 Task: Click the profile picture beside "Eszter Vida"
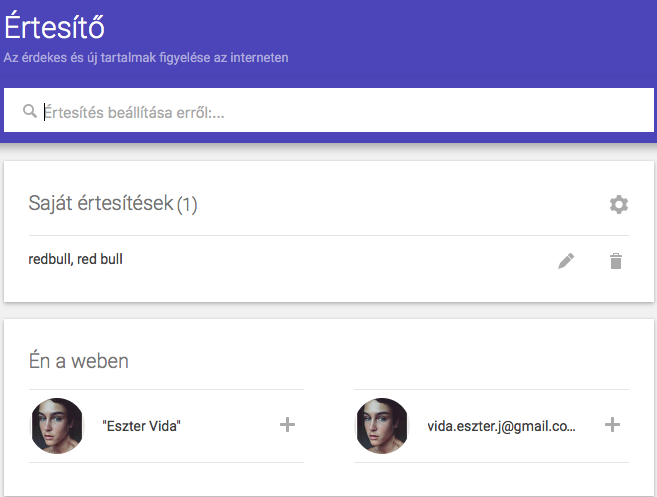(x=57, y=426)
